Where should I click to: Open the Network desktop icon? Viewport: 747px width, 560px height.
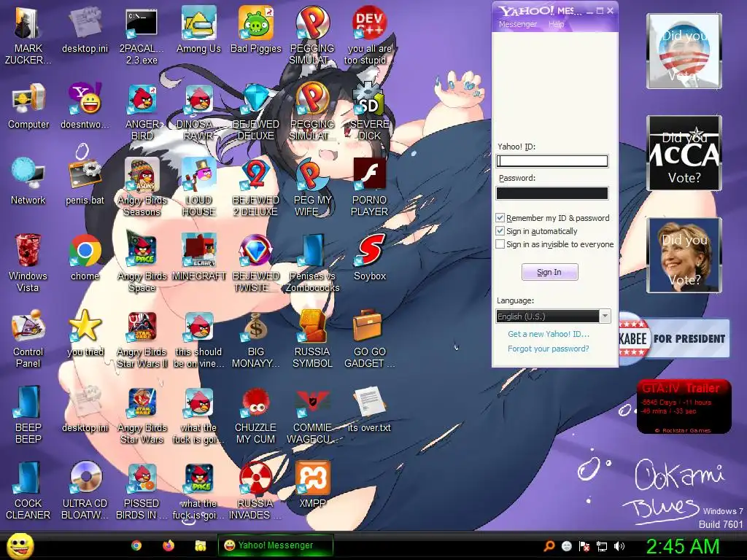point(28,182)
